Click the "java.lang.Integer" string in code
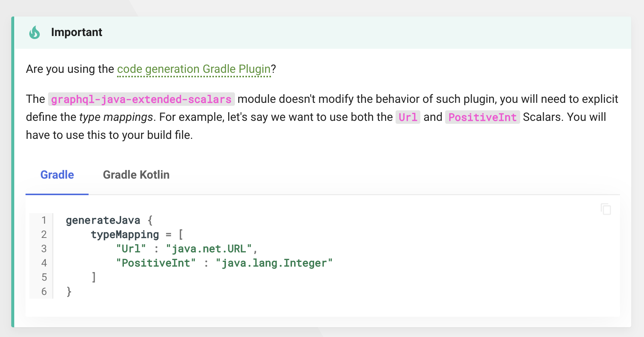The image size is (644, 337). coord(274,263)
